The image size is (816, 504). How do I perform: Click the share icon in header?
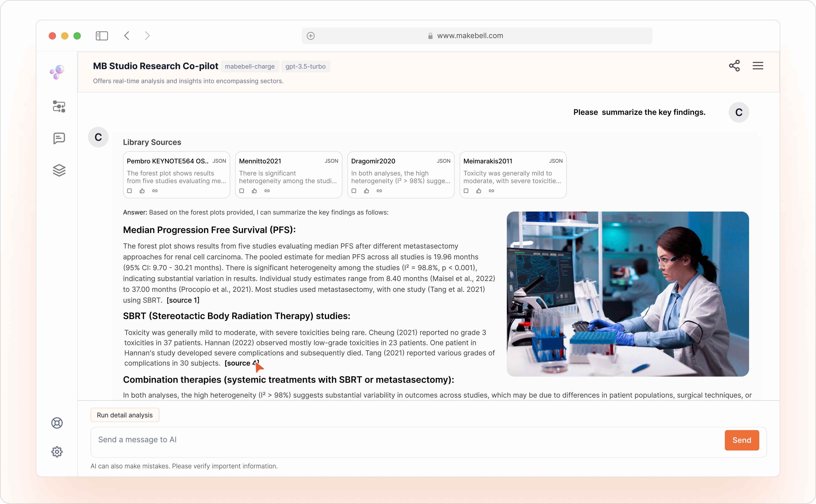(x=734, y=66)
